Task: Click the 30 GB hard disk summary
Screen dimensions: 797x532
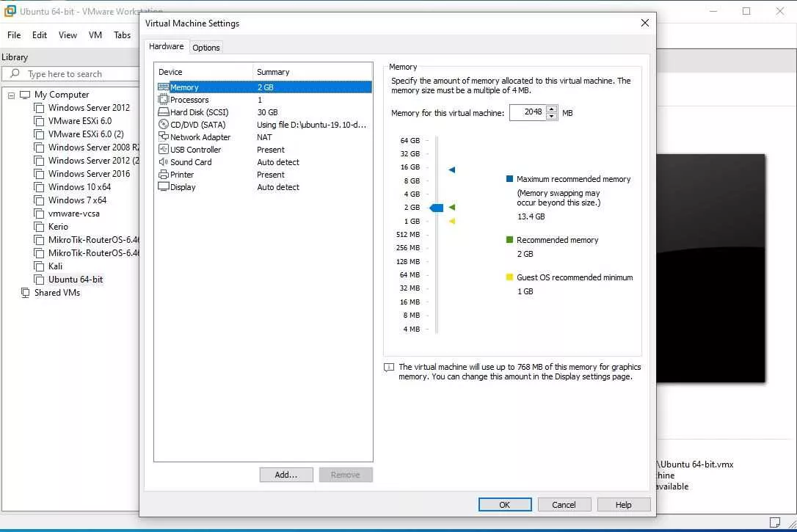Action: click(267, 112)
